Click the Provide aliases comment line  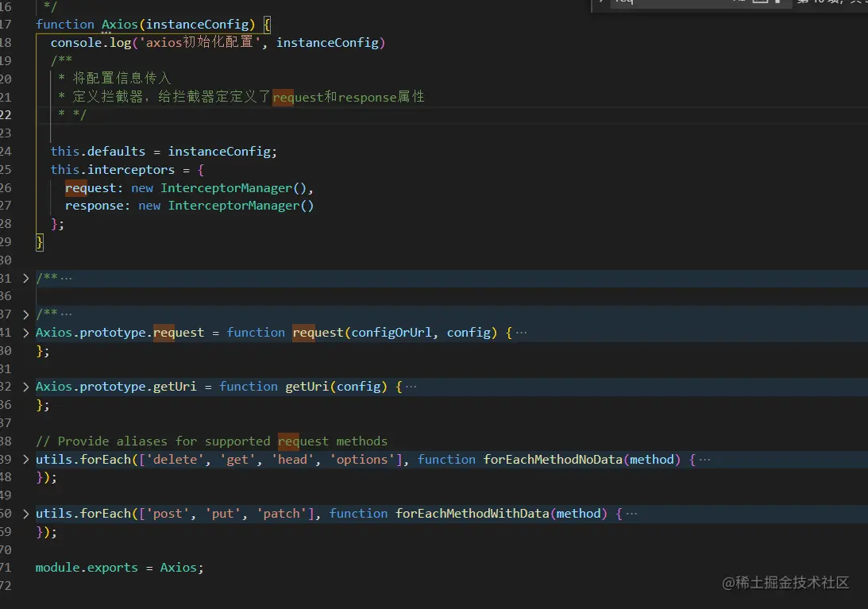(x=211, y=441)
